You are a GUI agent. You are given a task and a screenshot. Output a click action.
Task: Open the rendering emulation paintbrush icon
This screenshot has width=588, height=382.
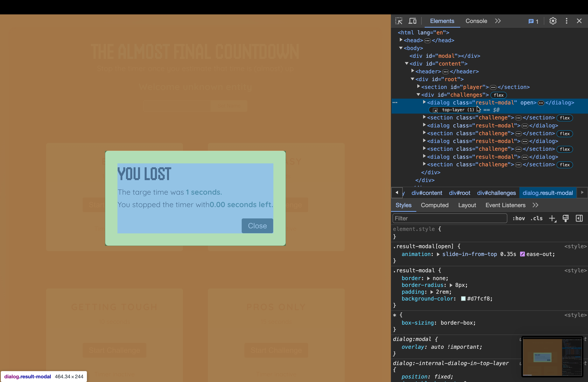tap(565, 218)
